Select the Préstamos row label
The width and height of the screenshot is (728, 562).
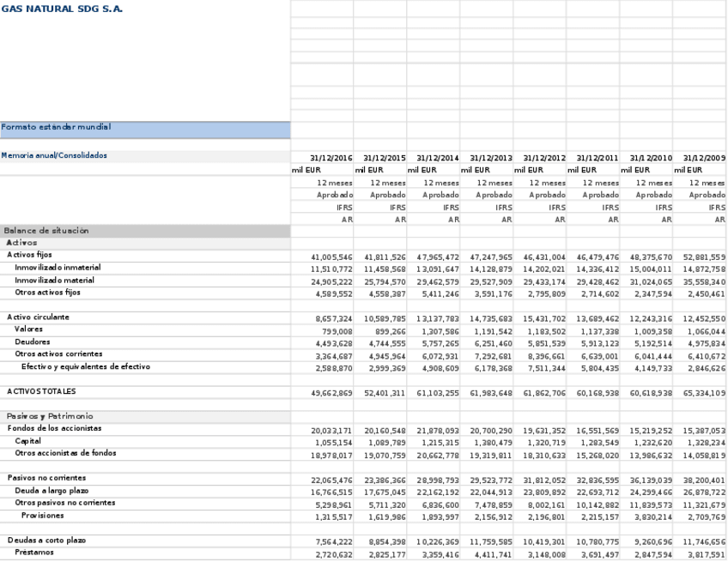(x=35, y=552)
